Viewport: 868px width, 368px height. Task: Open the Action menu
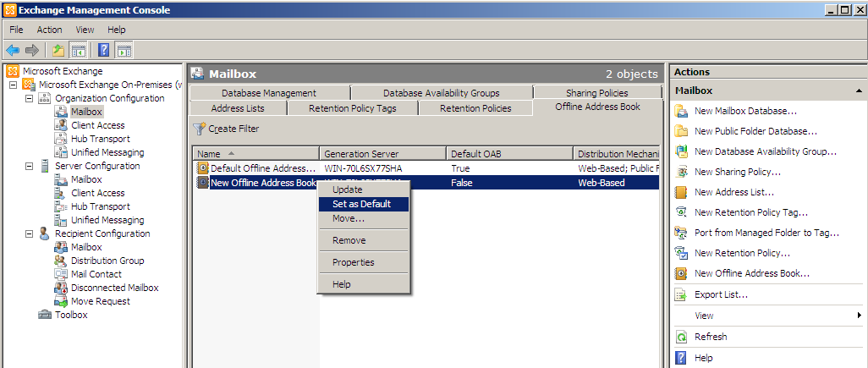click(x=49, y=30)
